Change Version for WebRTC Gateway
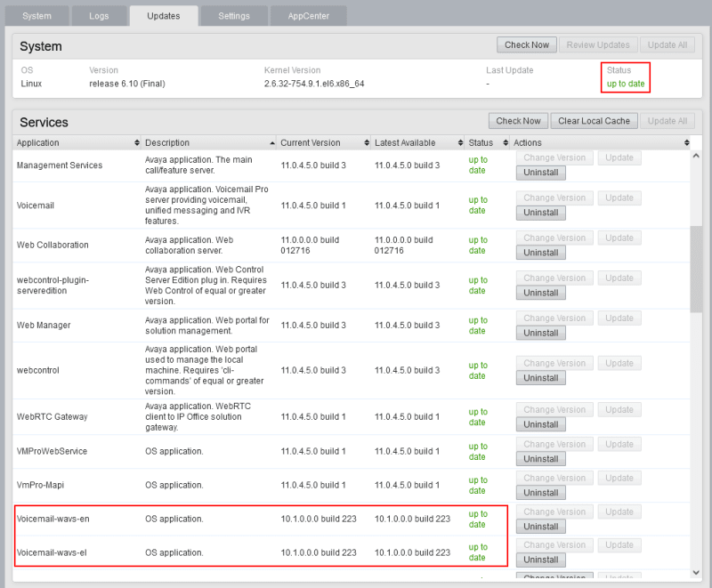The height and width of the screenshot is (588, 712). coord(554,410)
